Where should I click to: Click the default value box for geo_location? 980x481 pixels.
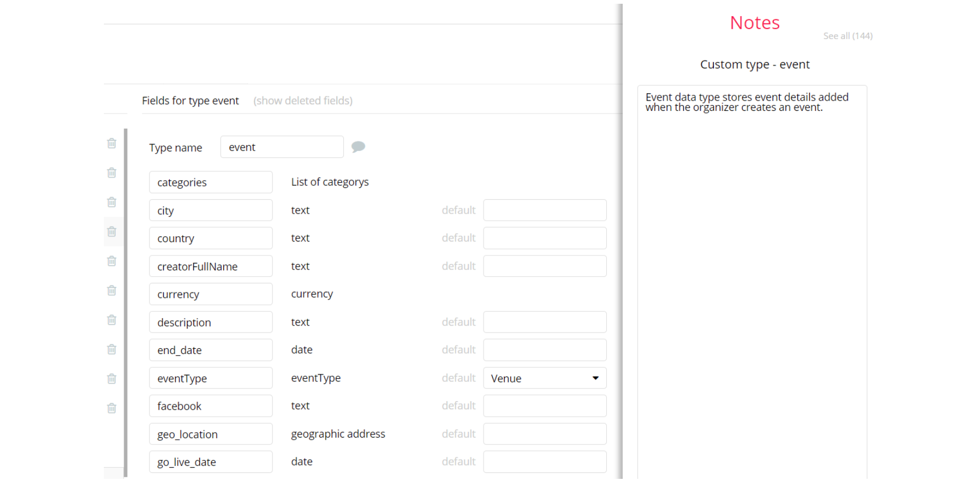point(544,434)
